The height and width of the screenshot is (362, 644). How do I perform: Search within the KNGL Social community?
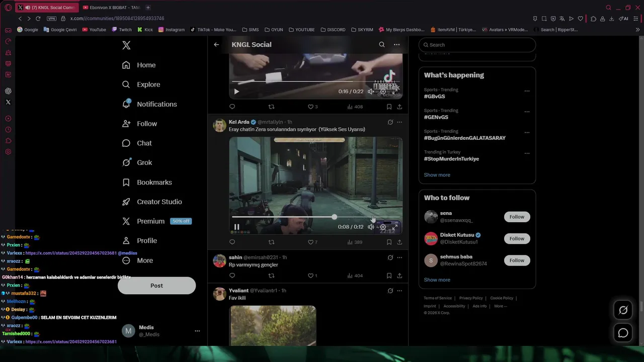coord(382,45)
